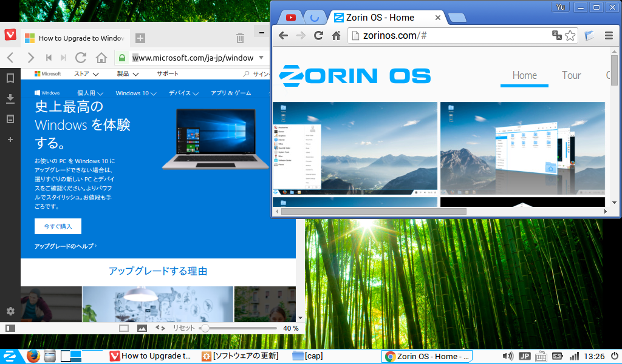Bookmark this page with the star icon
Image resolution: width=622 pixels, height=364 pixels.
(x=570, y=36)
